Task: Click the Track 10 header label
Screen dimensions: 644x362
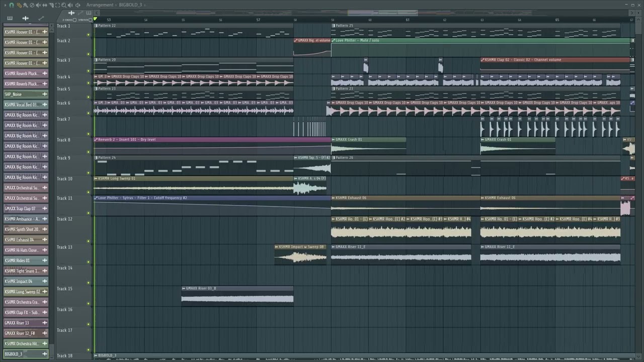Action: click(x=64, y=179)
